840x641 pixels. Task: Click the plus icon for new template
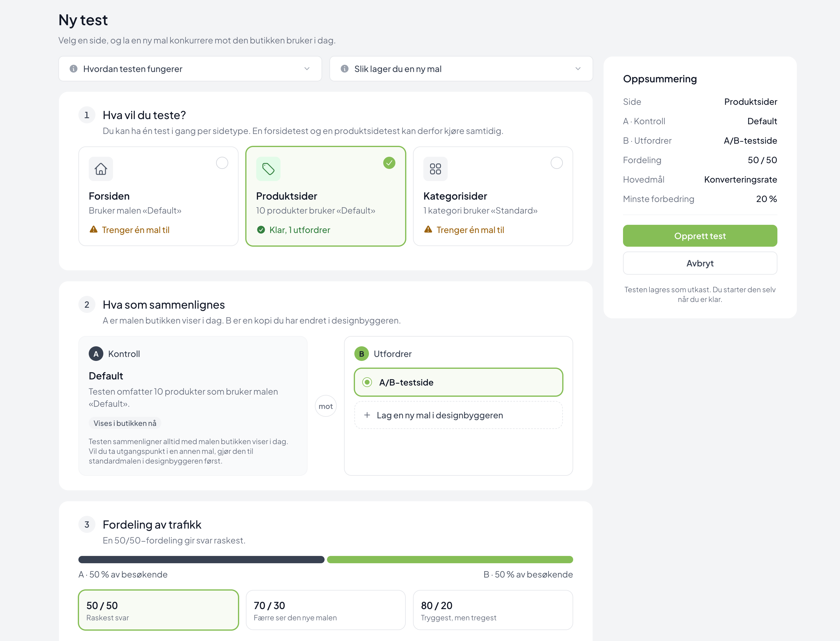367,415
